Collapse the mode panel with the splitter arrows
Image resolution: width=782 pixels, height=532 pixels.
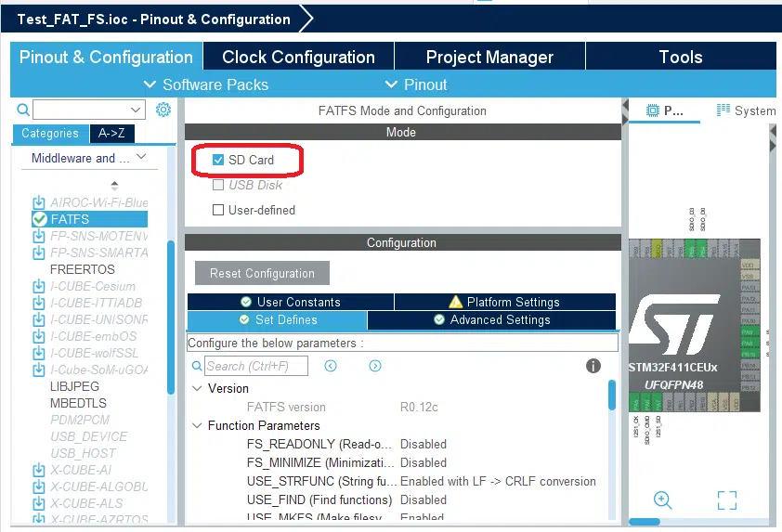pos(625,111)
